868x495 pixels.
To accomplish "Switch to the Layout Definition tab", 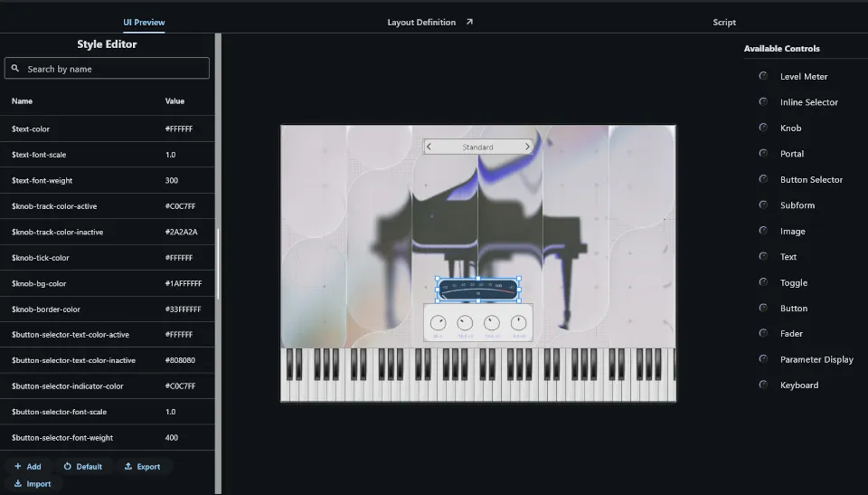I will [x=421, y=23].
